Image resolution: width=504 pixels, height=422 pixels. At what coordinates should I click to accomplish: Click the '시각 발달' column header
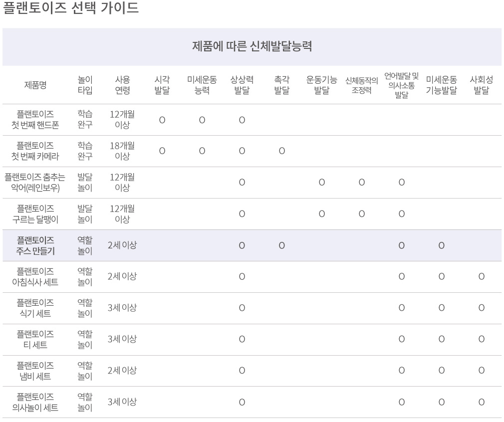[x=162, y=85]
